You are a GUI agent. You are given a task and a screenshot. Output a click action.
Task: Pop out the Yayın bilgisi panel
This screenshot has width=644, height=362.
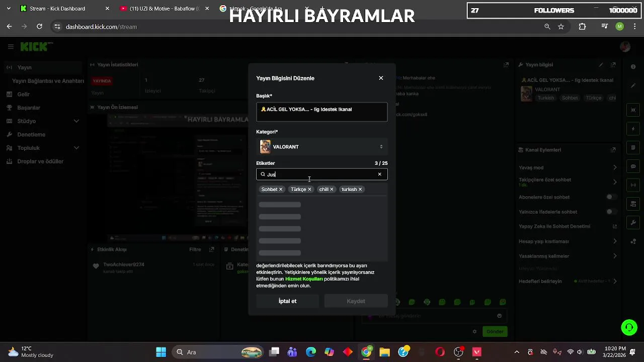click(x=613, y=65)
